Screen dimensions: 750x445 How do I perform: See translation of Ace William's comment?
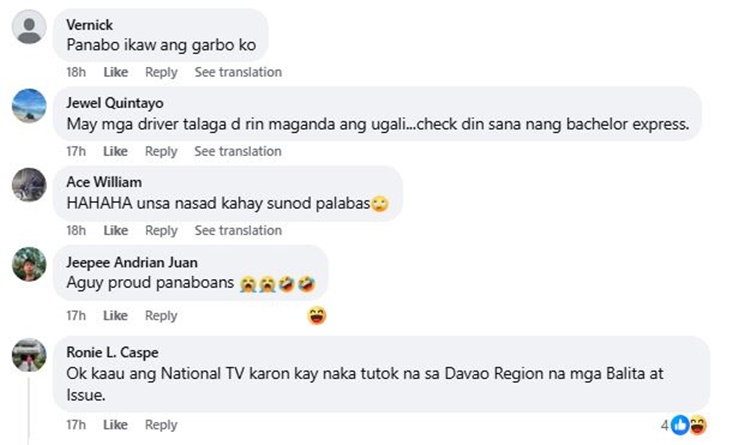(x=238, y=231)
